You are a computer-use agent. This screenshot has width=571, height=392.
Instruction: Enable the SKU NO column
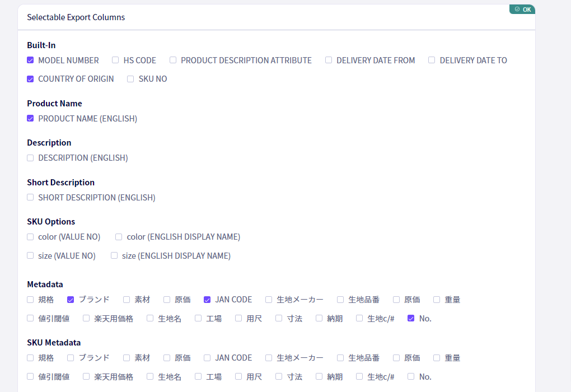130,79
